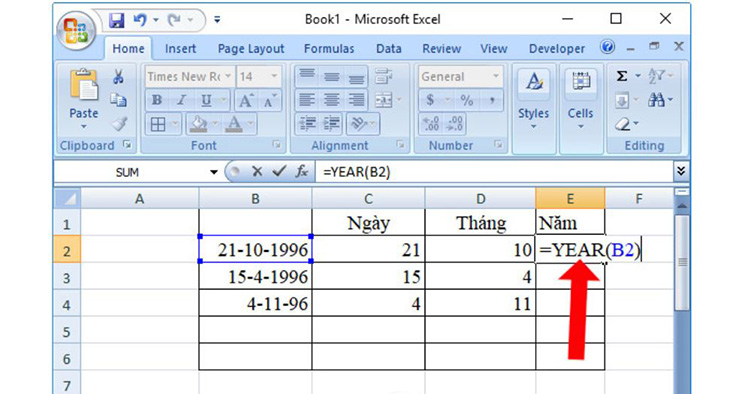Switch to the Developer tab
750x394 pixels.
coord(557,49)
